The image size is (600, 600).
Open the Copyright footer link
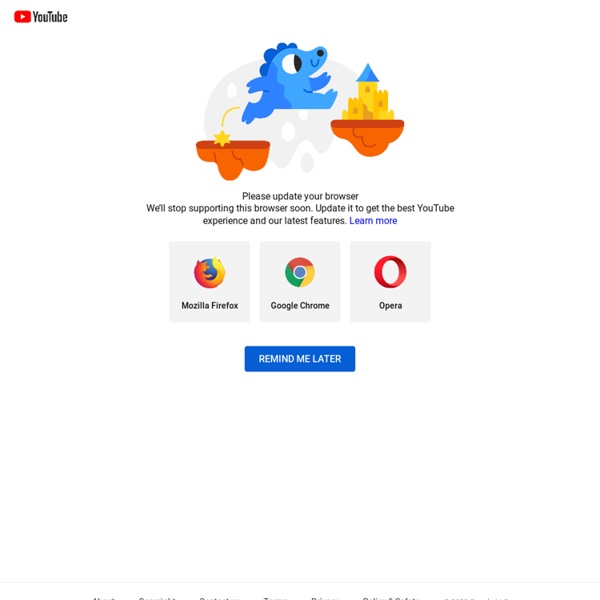click(157, 598)
